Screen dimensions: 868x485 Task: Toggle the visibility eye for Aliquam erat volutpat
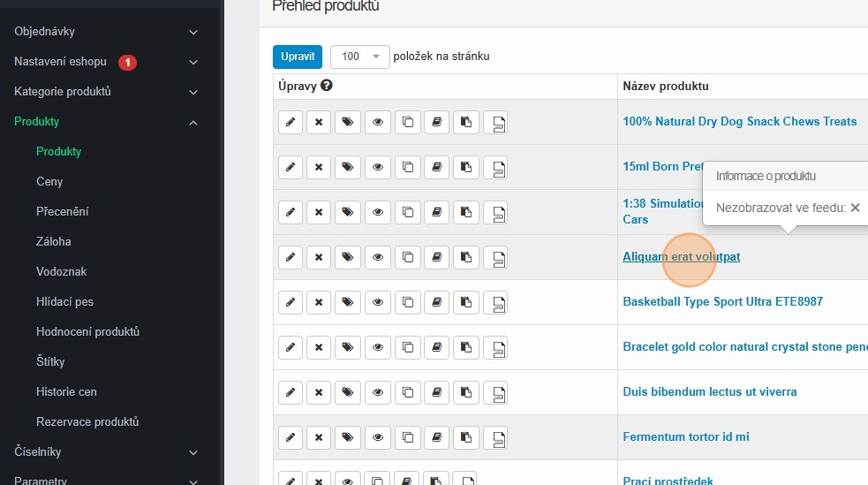pyautogui.click(x=378, y=257)
